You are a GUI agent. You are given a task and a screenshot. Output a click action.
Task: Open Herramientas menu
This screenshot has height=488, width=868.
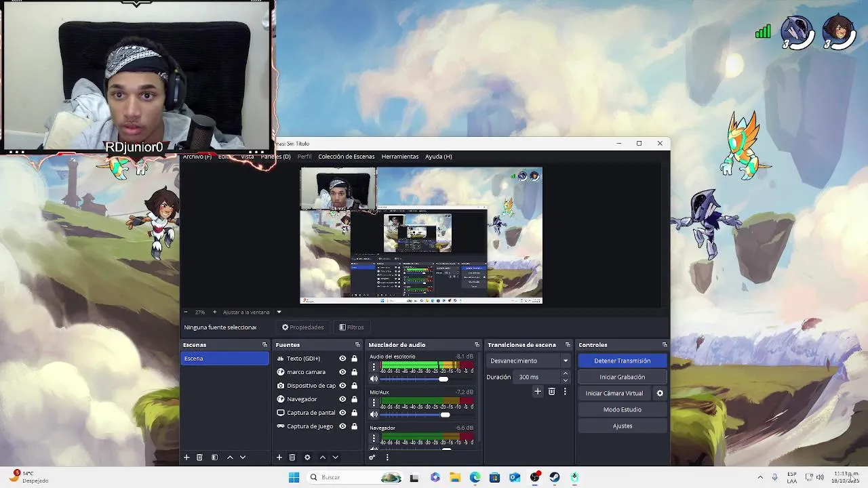pos(400,157)
